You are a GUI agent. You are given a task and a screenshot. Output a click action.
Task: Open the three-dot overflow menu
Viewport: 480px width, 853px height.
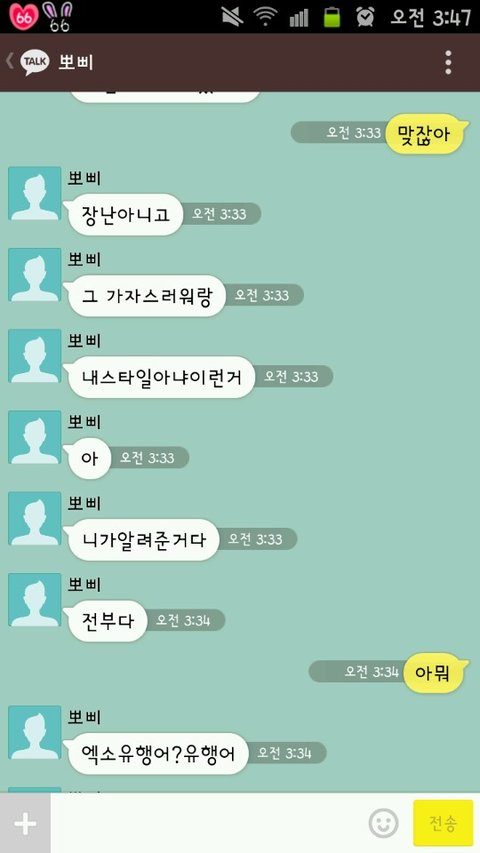click(448, 63)
